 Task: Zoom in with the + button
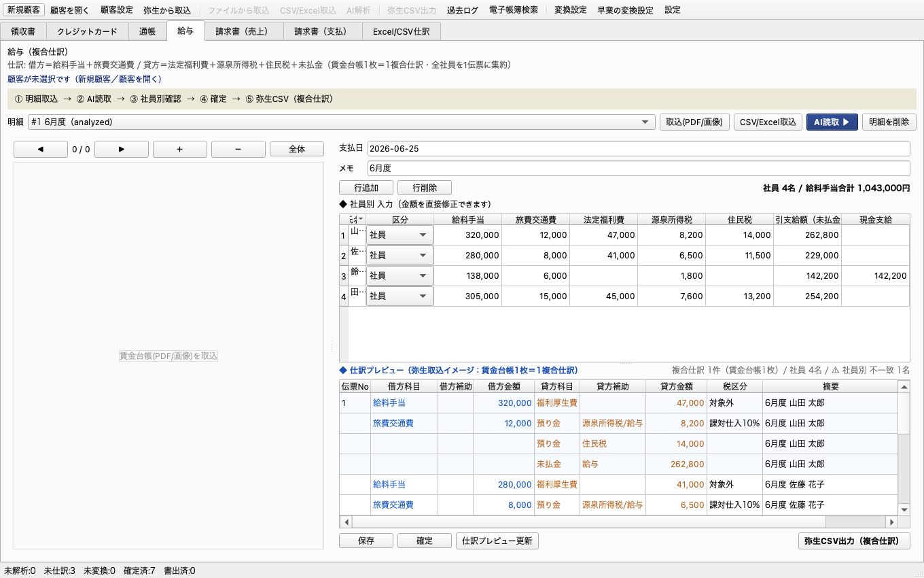(x=180, y=149)
